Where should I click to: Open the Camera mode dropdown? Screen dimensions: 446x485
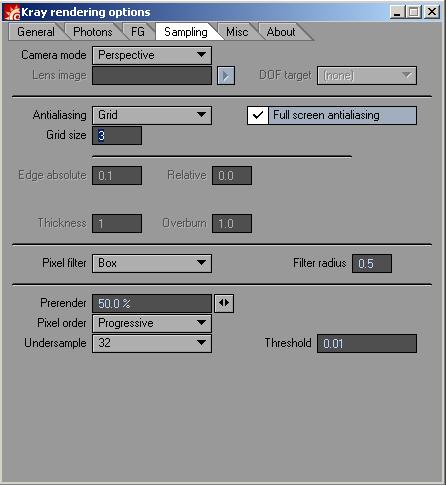[152, 55]
